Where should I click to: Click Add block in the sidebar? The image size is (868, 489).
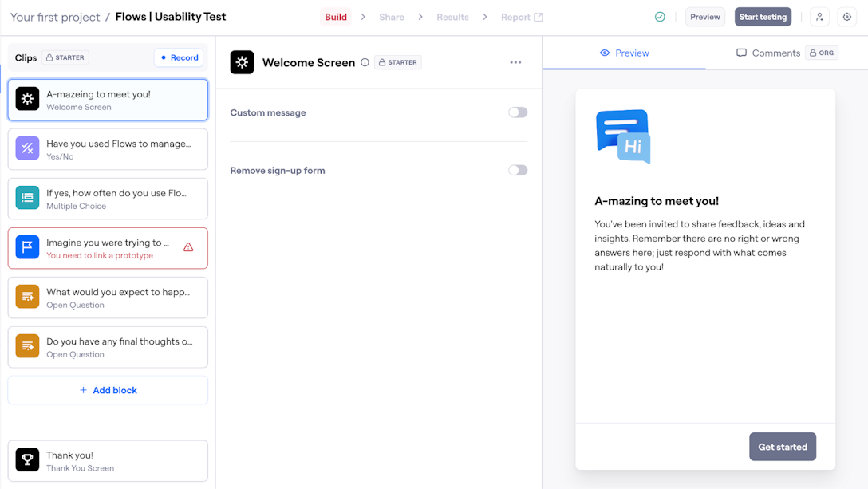107,389
